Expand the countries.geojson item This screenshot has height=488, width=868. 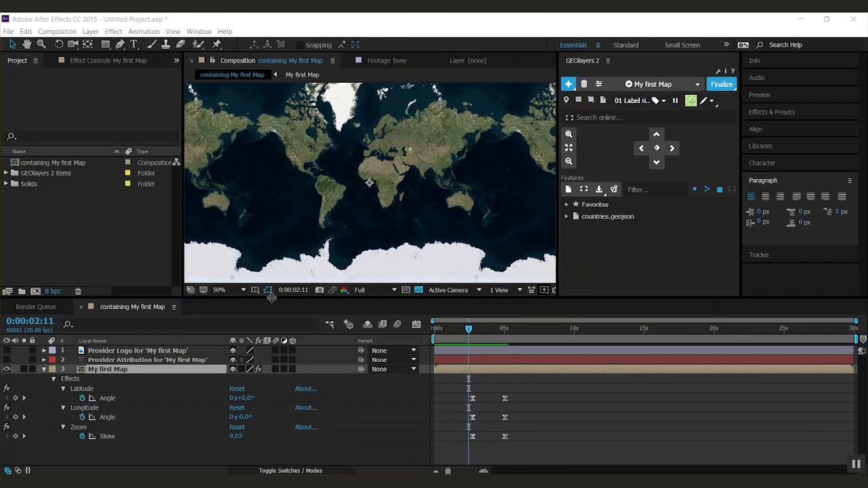pos(567,216)
